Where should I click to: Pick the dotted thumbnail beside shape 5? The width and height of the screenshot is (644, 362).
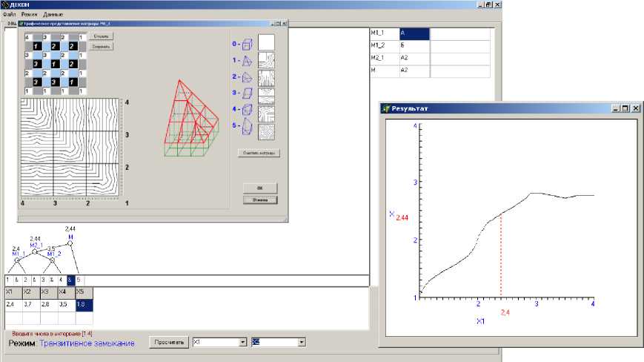[266, 132]
